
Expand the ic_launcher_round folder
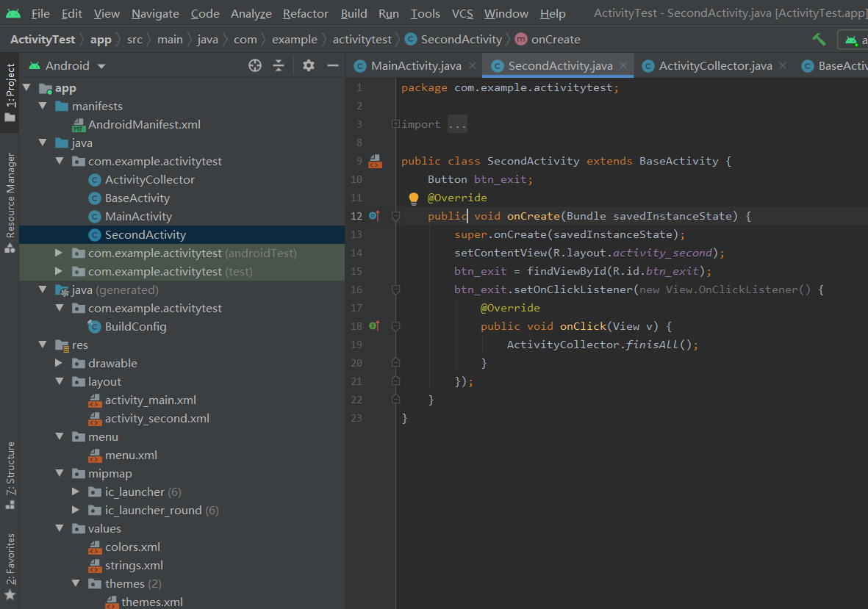tap(75, 509)
